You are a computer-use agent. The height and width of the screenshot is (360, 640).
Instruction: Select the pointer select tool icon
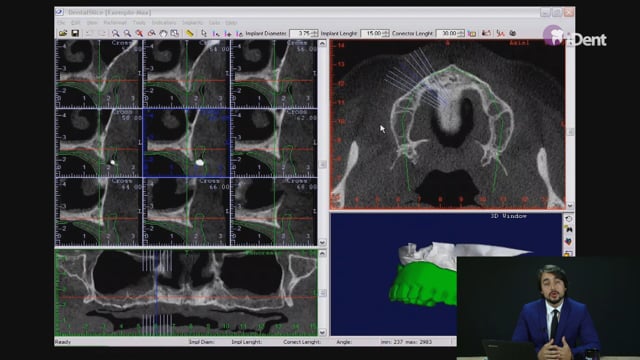204,33
